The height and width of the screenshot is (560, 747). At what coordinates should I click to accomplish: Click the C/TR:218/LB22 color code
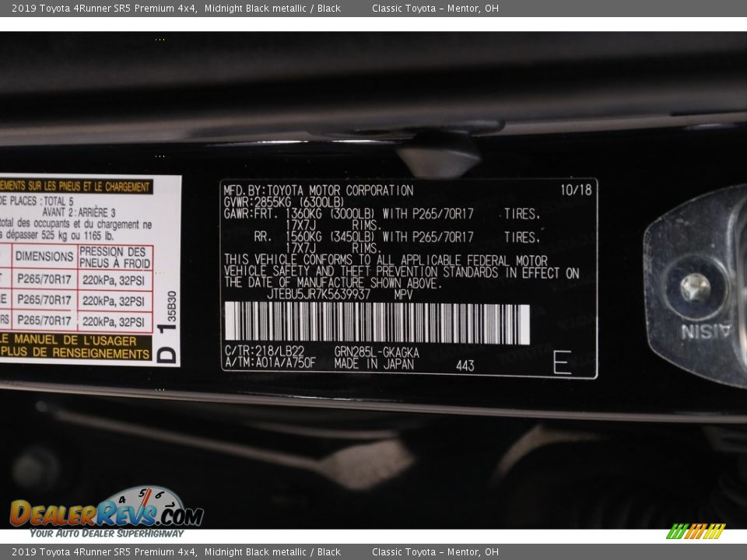(264, 352)
